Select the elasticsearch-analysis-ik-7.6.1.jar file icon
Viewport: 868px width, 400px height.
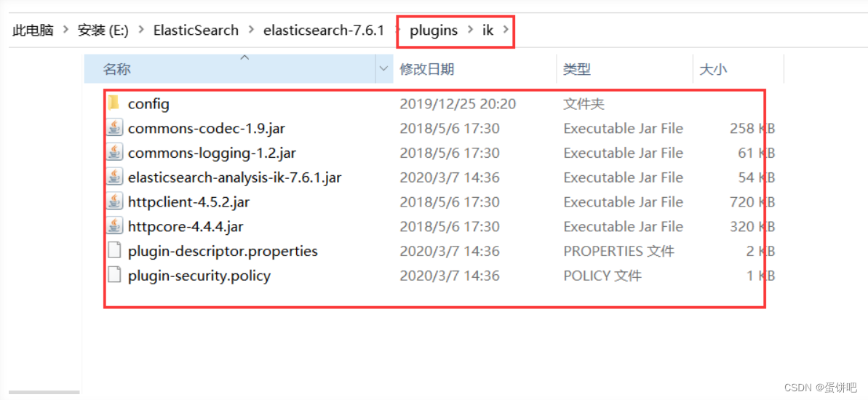(114, 177)
